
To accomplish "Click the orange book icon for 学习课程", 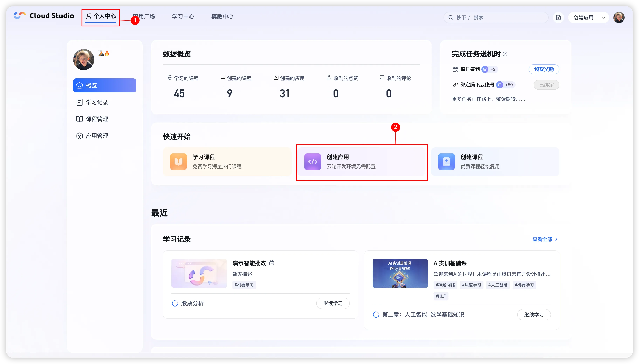I will coord(178,162).
